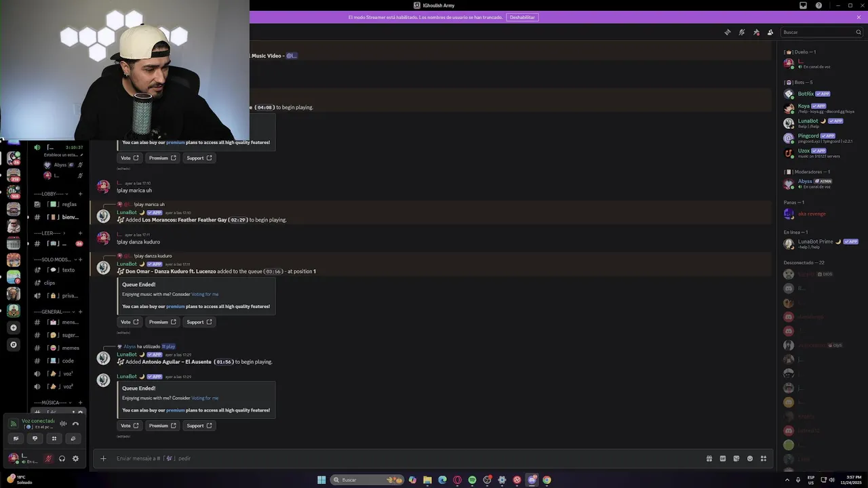The width and height of the screenshot is (868, 488).
Task: Click the Enviar mensaje text input
Action: 407,458
